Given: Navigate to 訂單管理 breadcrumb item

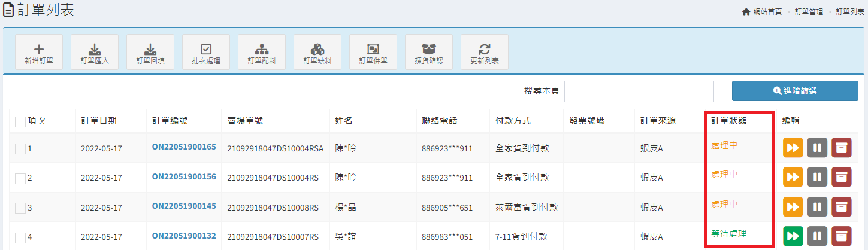Looking at the screenshot, I should tap(808, 12).
